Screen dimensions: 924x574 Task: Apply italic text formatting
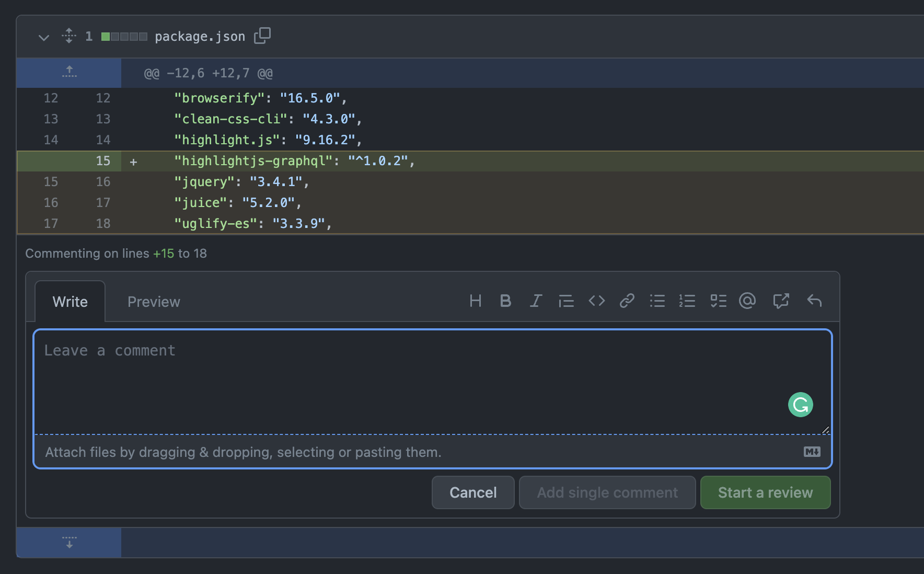click(x=536, y=301)
